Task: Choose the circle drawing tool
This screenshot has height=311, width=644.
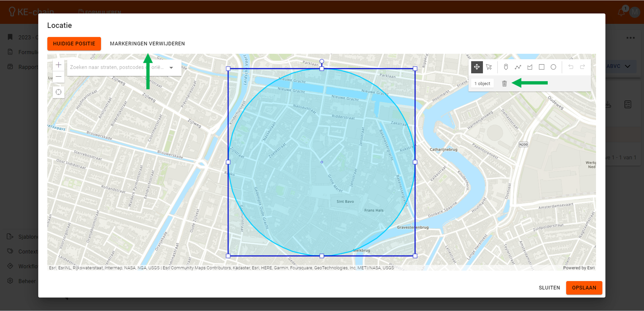Action: pos(553,67)
